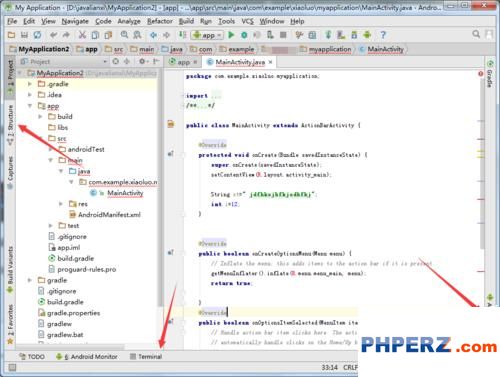The width and height of the screenshot is (500, 377).
Task: Open Search Everywhere magnifier icon
Action: point(476,34)
